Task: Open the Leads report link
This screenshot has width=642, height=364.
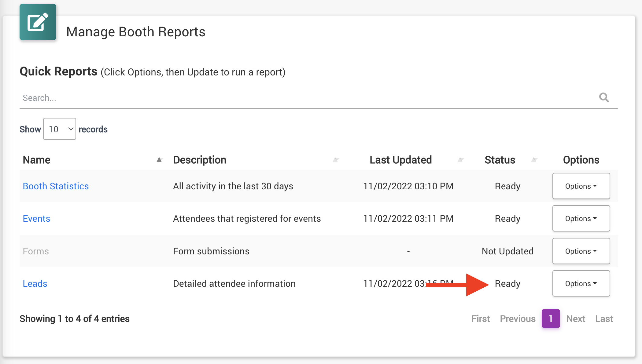Action: (x=35, y=283)
